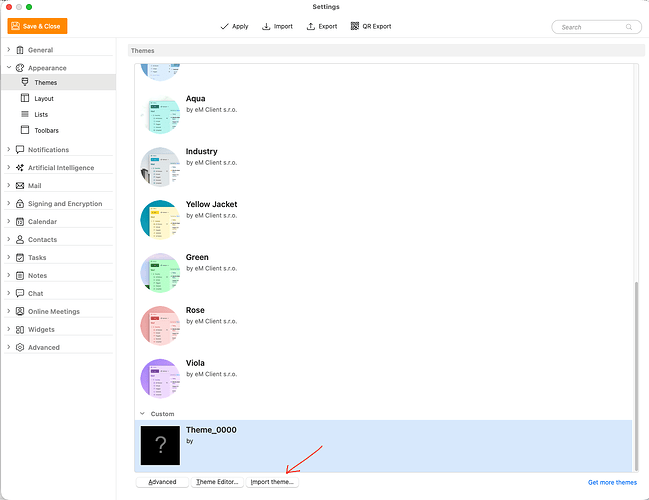The height and width of the screenshot is (500, 649).
Task: Open the Toolbars settings page
Action: 46,130
